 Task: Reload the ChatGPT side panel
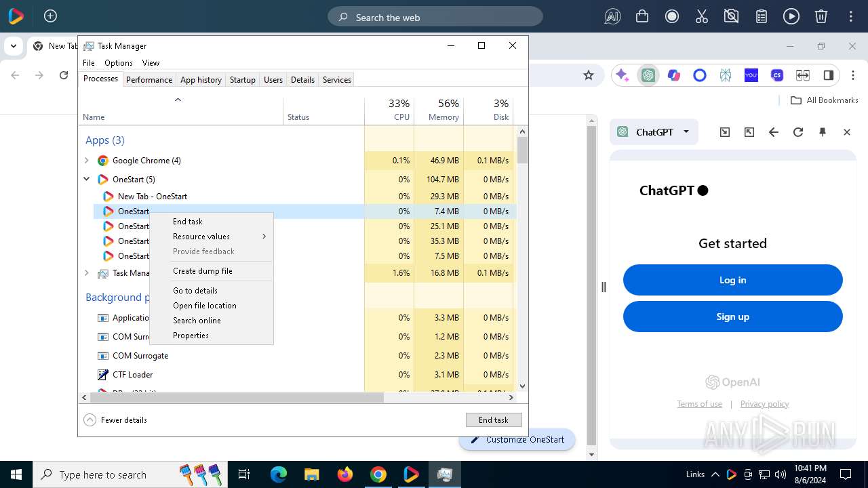pos(798,132)
